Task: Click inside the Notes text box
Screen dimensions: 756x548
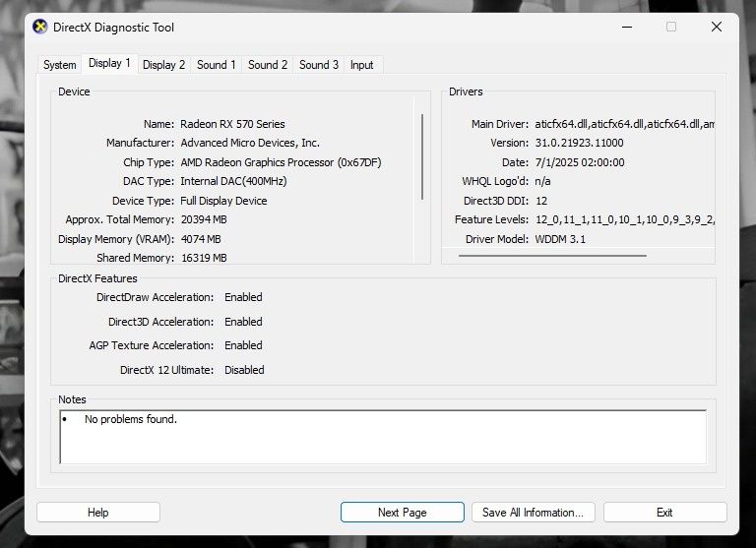Action: pos(383,437)
